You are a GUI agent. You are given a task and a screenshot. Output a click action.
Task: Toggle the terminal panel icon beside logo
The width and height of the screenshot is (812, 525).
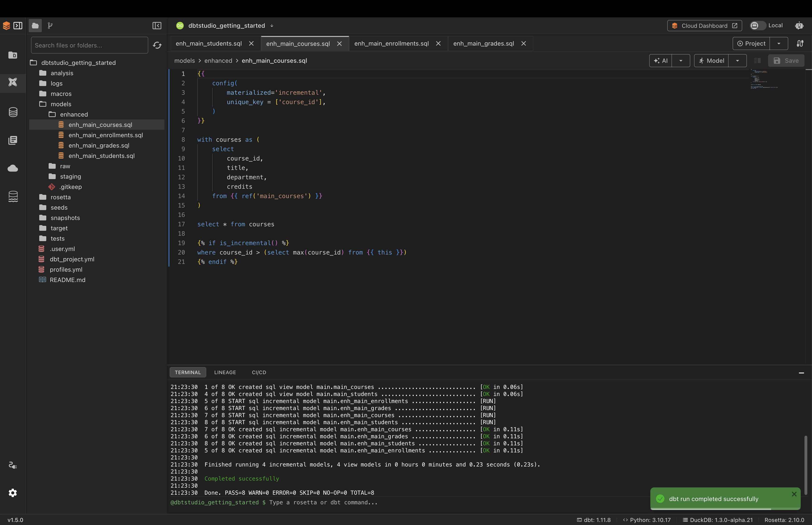point(18,26)
